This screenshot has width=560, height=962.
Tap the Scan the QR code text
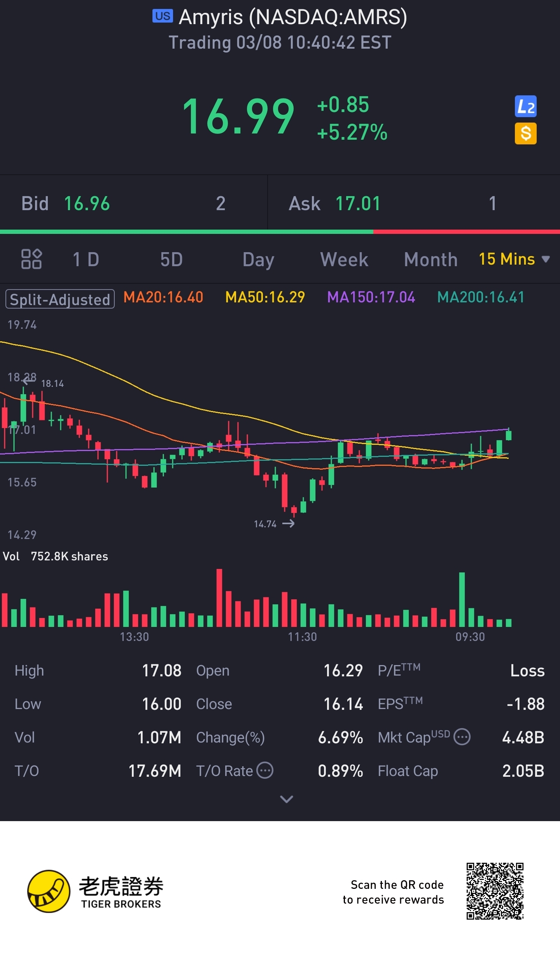[x=393, y=892]
